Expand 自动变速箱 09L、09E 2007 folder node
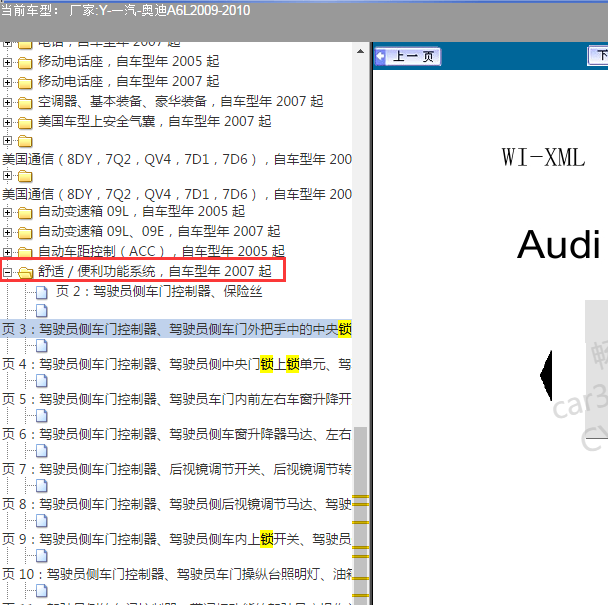 (7, 232)
